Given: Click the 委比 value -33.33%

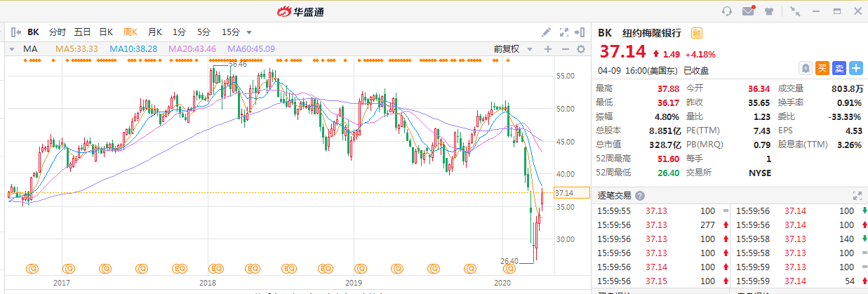Looking at the screenshot, I should (845, 116).
